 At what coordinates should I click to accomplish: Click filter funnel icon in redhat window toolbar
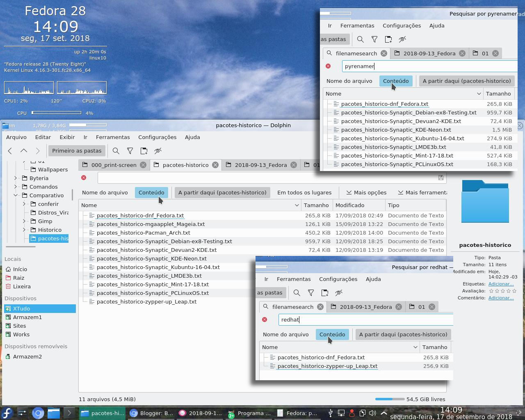(x=311, y=293)
